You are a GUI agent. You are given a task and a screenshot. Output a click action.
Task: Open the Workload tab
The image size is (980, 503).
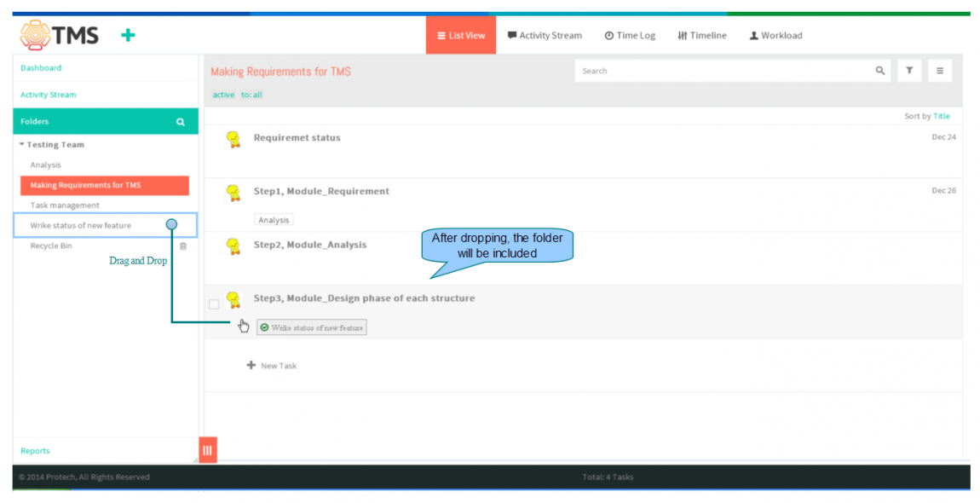pos(775,35)
